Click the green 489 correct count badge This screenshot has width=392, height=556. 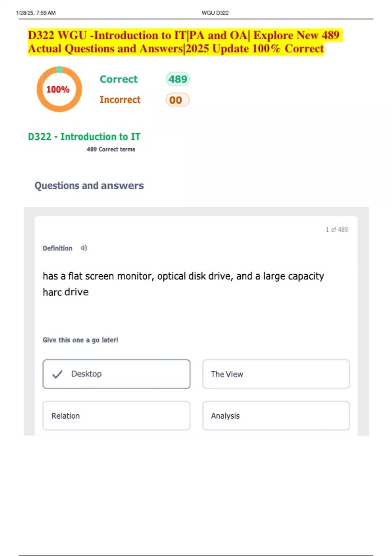(x=178, y=79)
